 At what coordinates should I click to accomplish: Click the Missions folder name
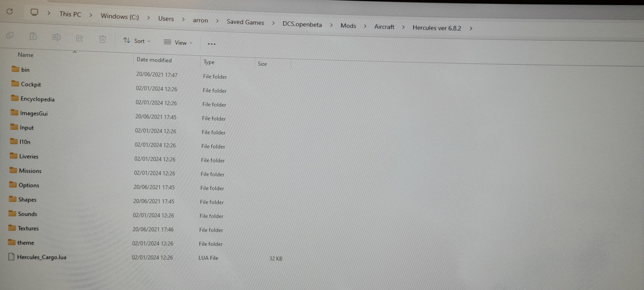tap(30, 171)
